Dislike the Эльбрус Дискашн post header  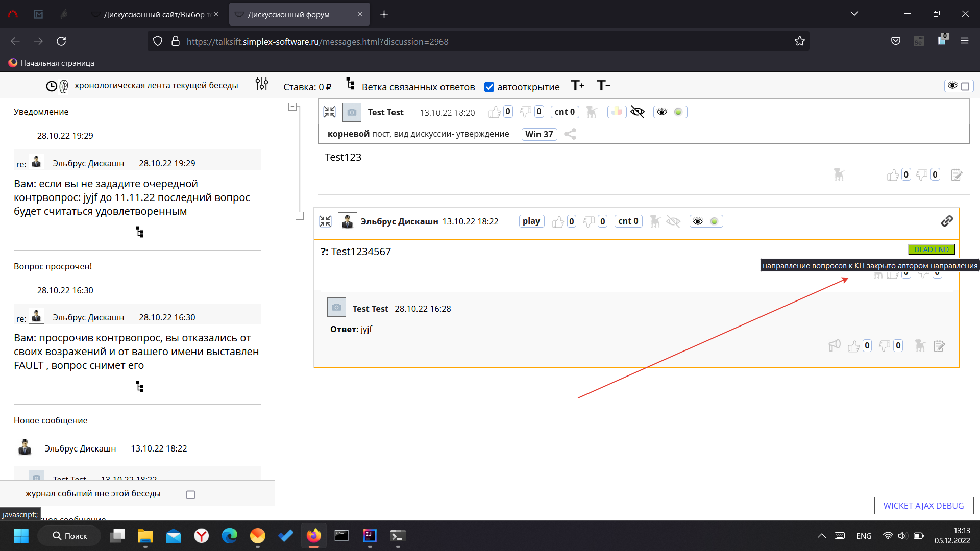click(x=589, y=221)
